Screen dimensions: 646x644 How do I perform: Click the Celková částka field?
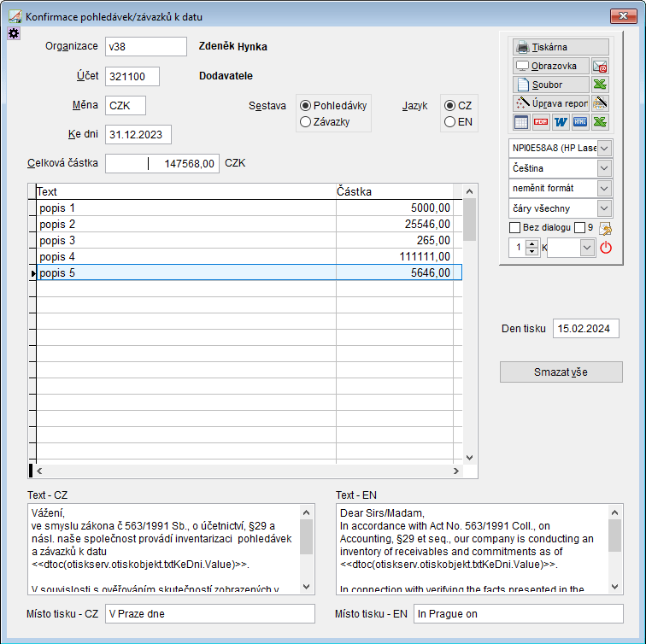162,163
